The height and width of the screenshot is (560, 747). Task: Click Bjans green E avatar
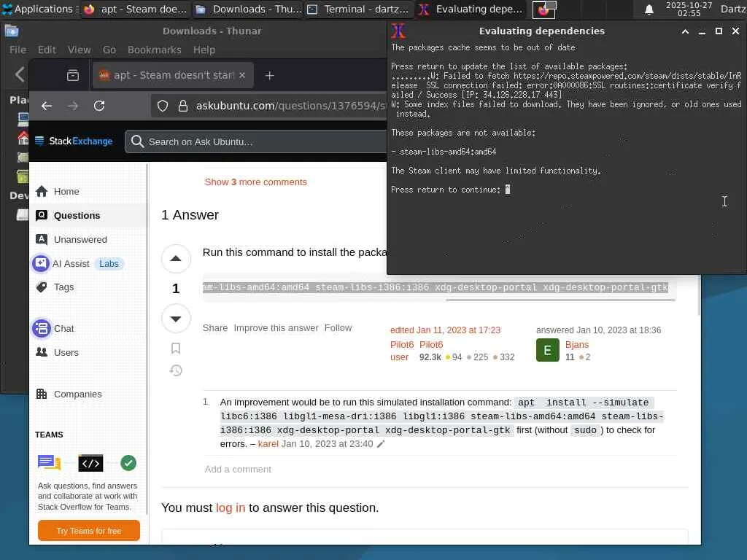[x=547, y=350]
